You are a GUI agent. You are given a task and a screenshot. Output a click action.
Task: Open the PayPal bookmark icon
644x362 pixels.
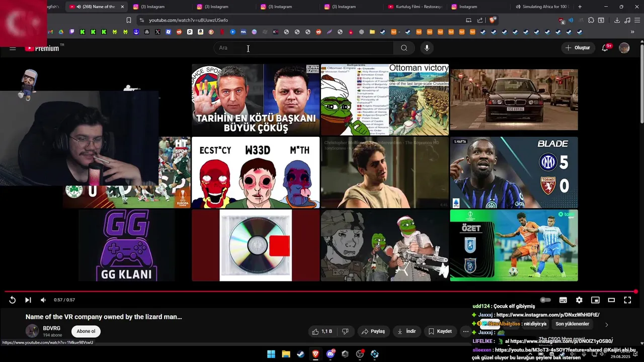click(190, 32)
